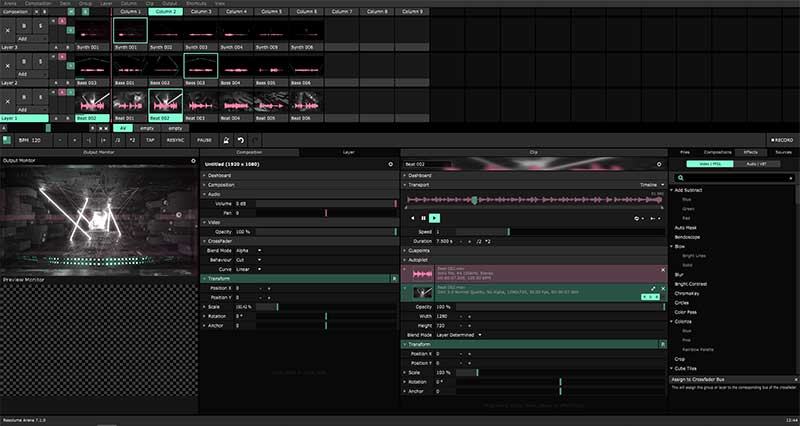Toggle the Video | FFGL effects filter
The height and width of the screenshot is (426, 800).
(711, 163)
